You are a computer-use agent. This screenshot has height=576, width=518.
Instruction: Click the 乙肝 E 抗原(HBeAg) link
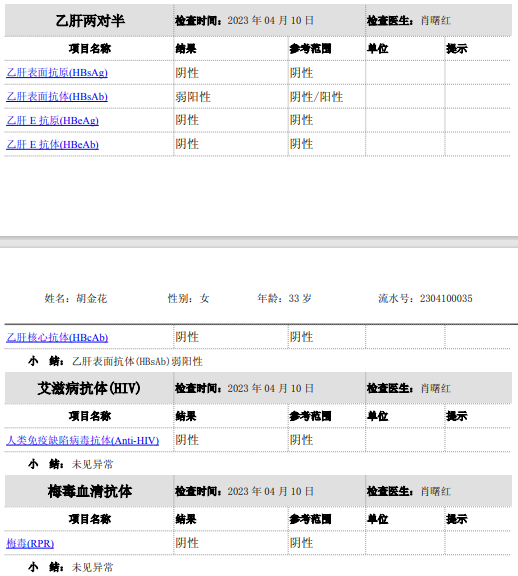tap(53, 120)
